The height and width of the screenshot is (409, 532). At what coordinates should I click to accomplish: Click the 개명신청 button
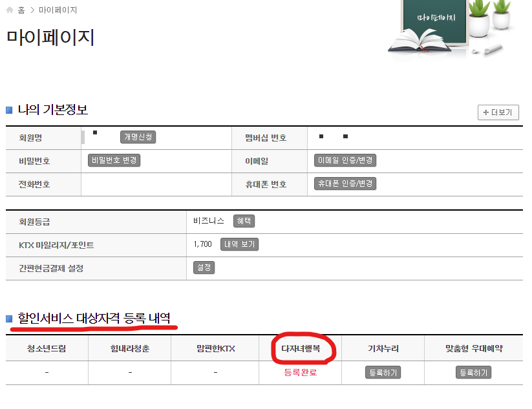pyautogui.click(x=138, y=137)
